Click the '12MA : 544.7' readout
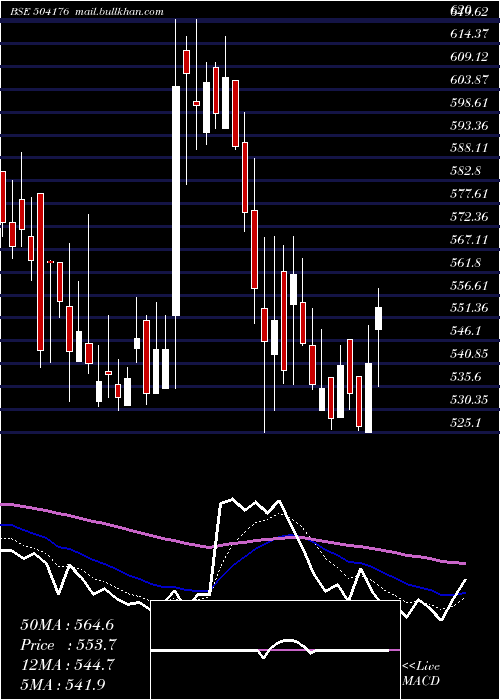The height and width of the screenshot is (700, 500). click(67, 665)
